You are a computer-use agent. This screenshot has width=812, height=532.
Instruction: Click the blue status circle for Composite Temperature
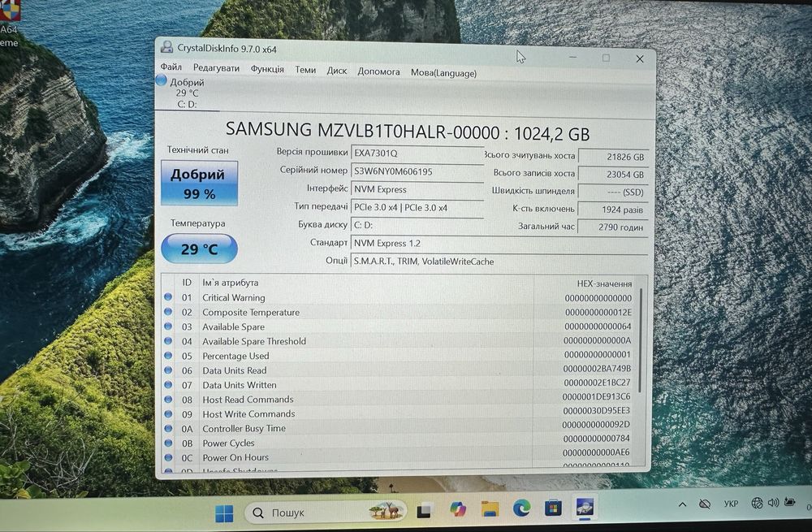tap(168, 311)
